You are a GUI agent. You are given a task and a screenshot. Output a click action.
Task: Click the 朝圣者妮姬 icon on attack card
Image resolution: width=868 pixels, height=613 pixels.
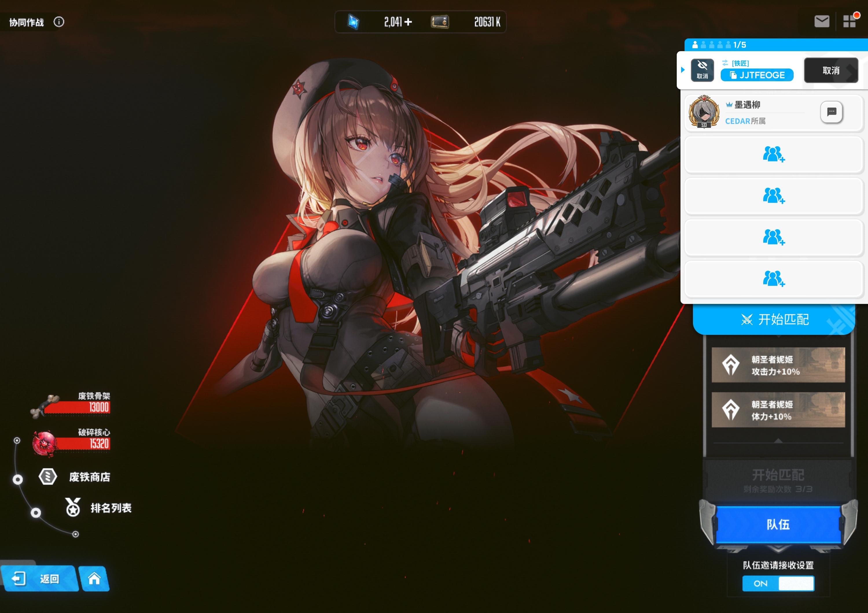[x=730, y=365]
